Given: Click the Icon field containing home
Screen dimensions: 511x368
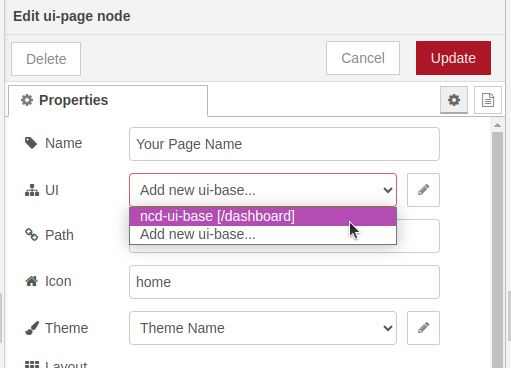Looking at the screenshot, I should 284,282.
